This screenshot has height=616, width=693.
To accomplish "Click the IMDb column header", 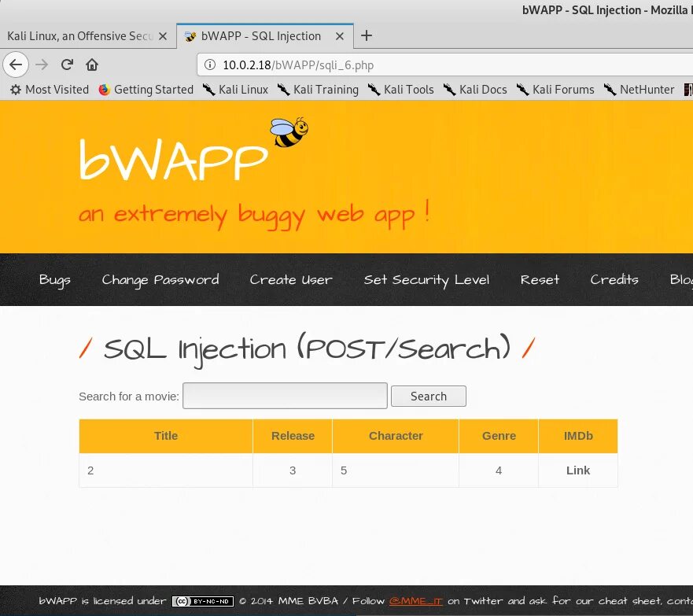I will (578, 436).
